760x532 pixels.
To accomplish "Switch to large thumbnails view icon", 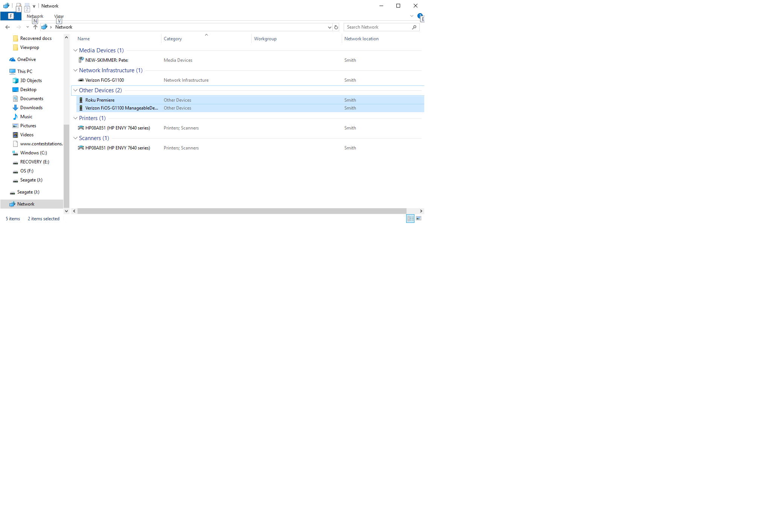I will [x=419, y=218].
